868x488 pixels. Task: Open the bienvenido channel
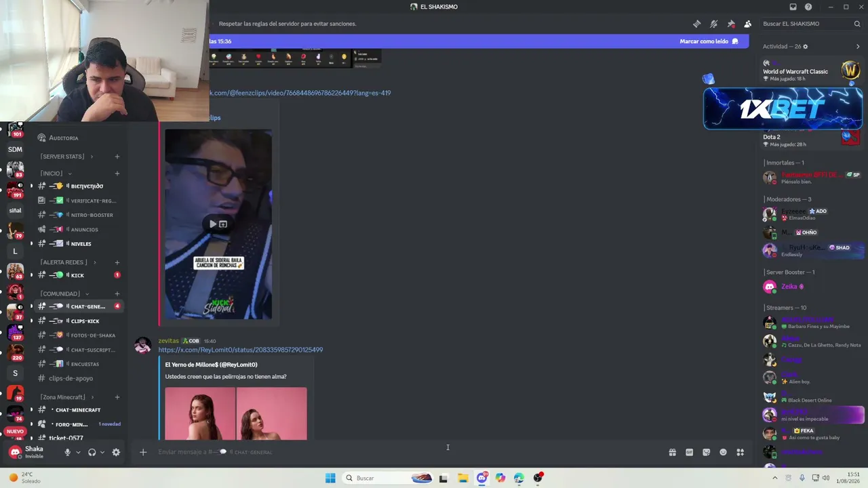click(x=81, y=186)
